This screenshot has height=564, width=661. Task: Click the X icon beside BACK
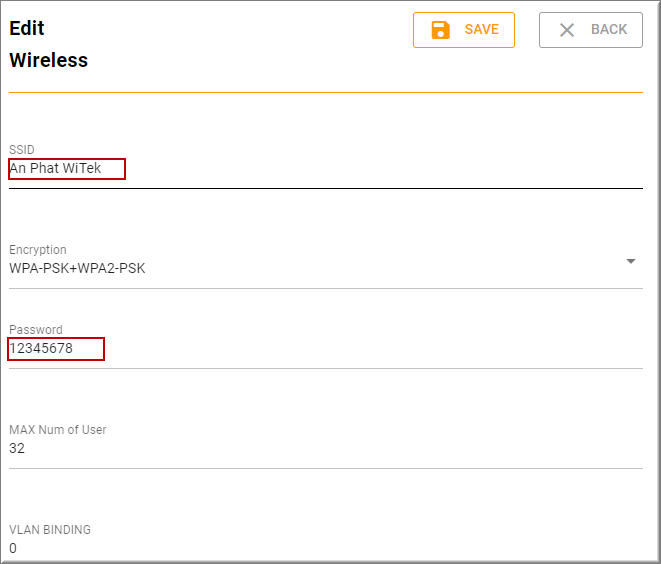tap(567, 30)
